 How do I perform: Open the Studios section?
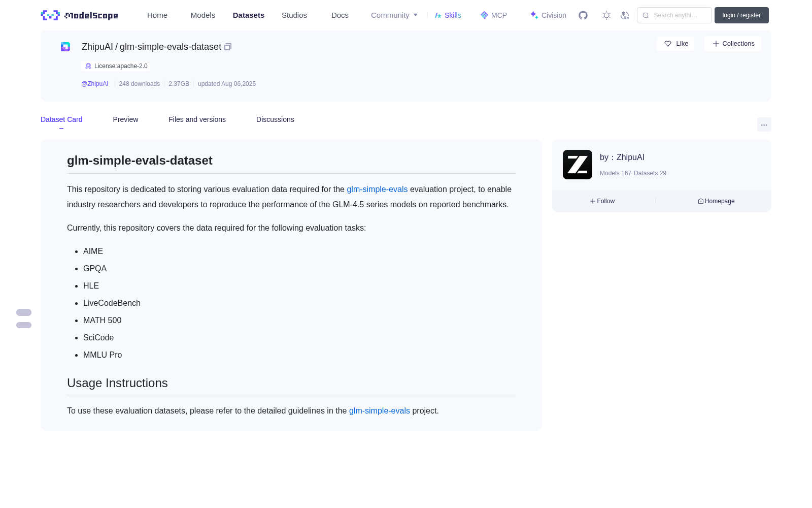pyautogui.click(x=294, y=15)
